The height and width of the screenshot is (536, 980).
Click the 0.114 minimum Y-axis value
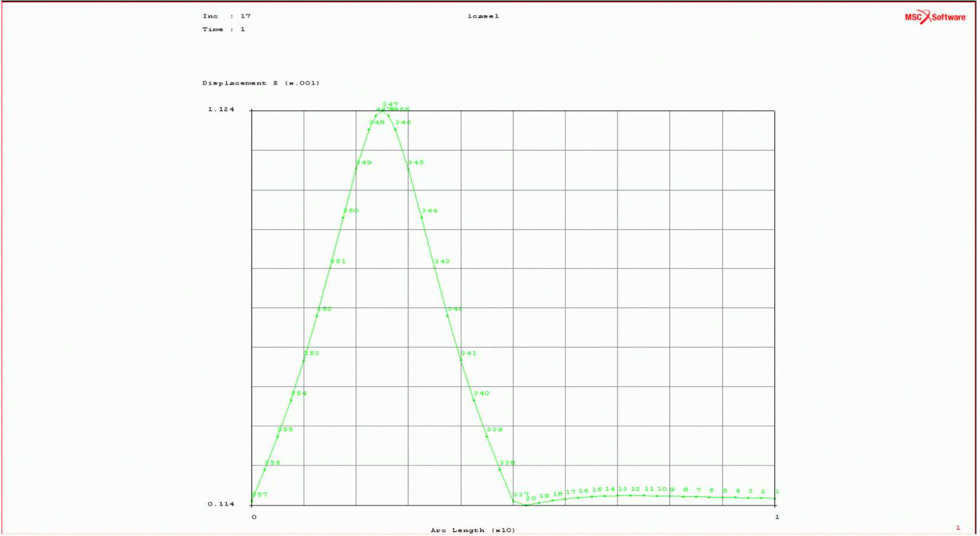pos(221,505)
